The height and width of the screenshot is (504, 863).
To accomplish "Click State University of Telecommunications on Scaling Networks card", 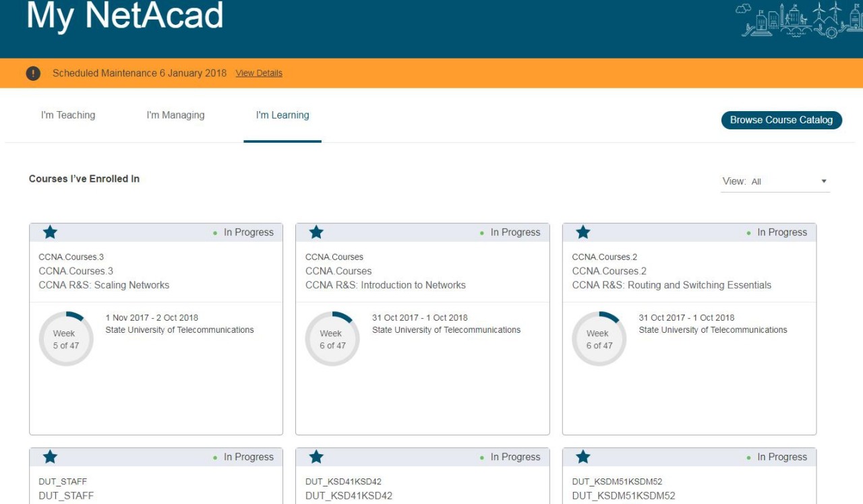I will pos(179,330).
